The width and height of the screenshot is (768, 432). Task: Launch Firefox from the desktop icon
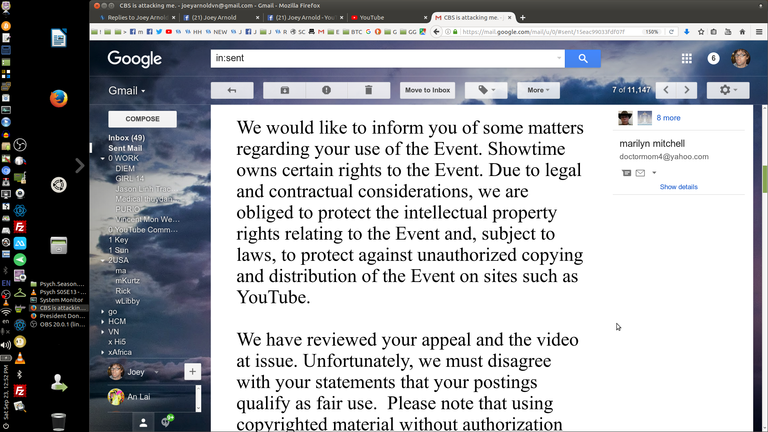[59, 98]
